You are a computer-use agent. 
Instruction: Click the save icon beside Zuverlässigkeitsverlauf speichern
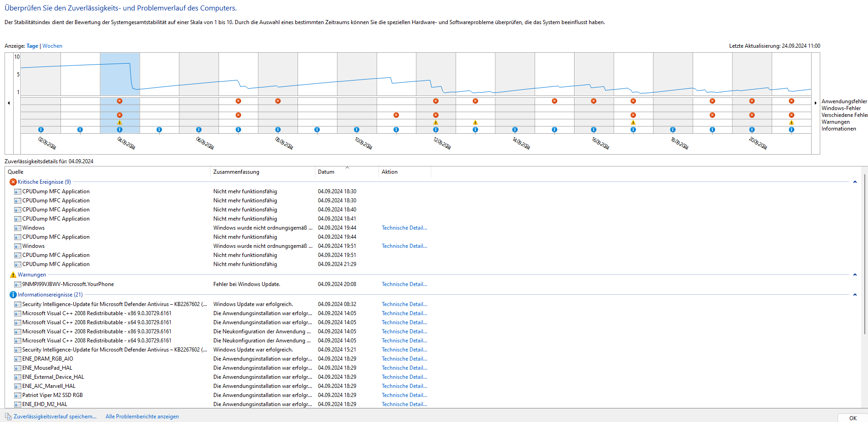8,417
